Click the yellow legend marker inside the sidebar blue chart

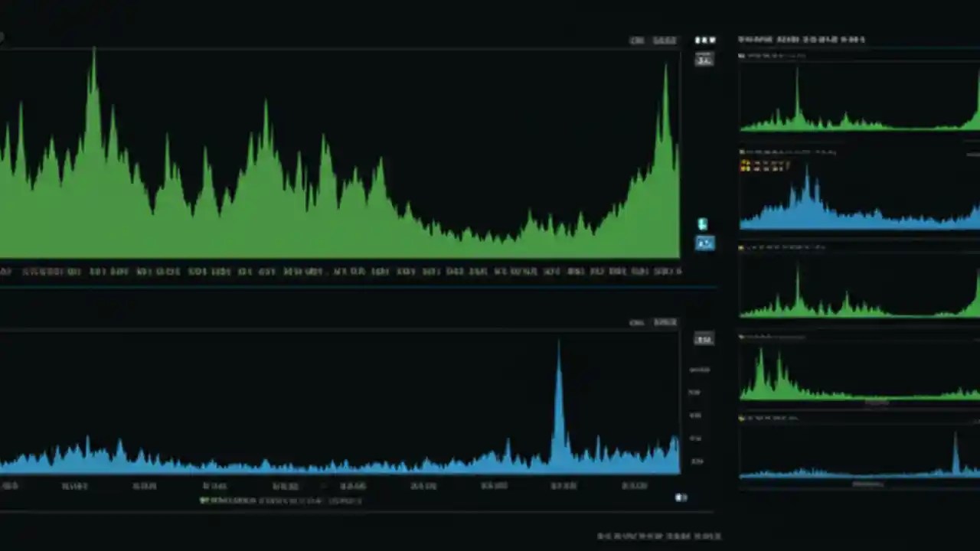[x=745, y=165]
